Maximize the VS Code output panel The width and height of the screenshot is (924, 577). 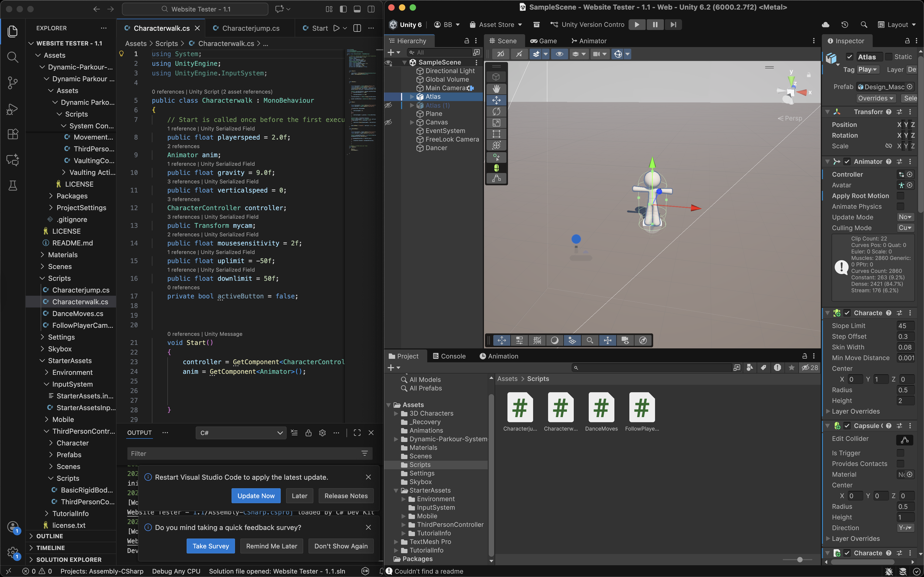tap(357, 433)
